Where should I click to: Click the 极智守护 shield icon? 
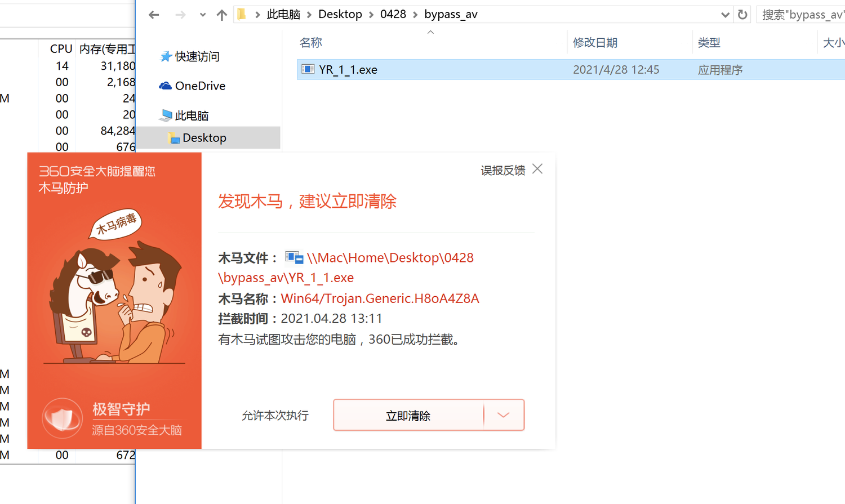pyautogui.click(x=63, y=418)
